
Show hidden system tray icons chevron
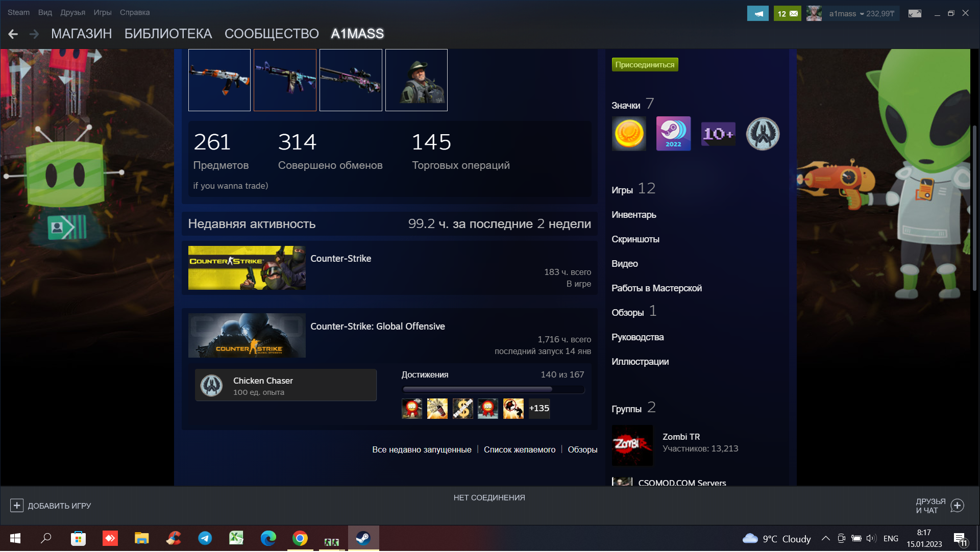click(825, 539)
